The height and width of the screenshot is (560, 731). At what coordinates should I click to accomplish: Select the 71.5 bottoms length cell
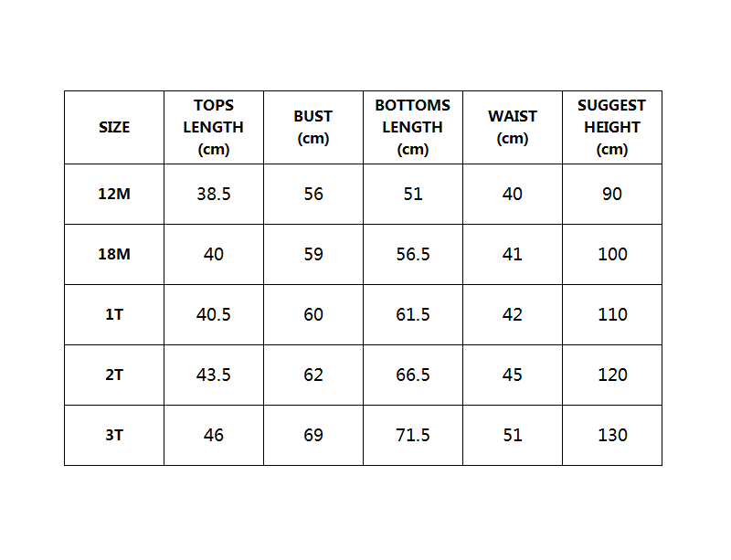(413, 436)
